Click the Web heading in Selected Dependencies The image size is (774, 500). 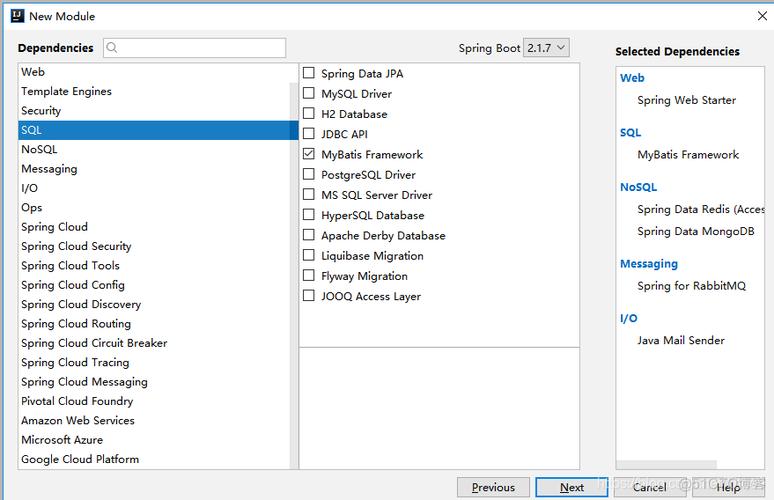click(x=632, y=78)
